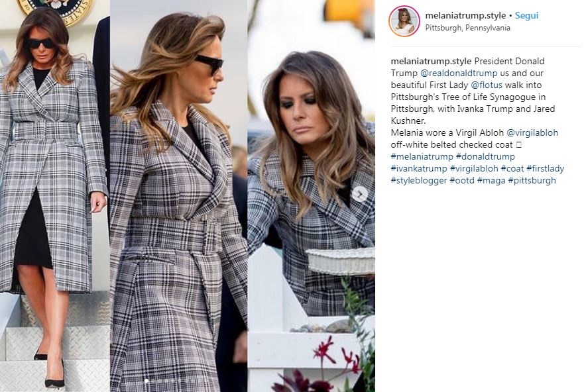
Task: Select the first white carousel dot indicator
Action: tap(146, 381)
